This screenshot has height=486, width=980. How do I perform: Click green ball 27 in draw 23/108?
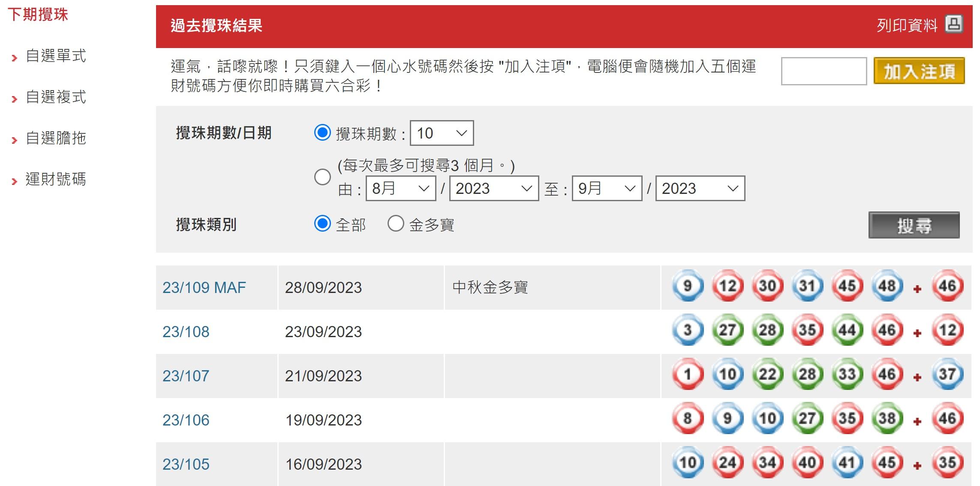tap(727, 330)
